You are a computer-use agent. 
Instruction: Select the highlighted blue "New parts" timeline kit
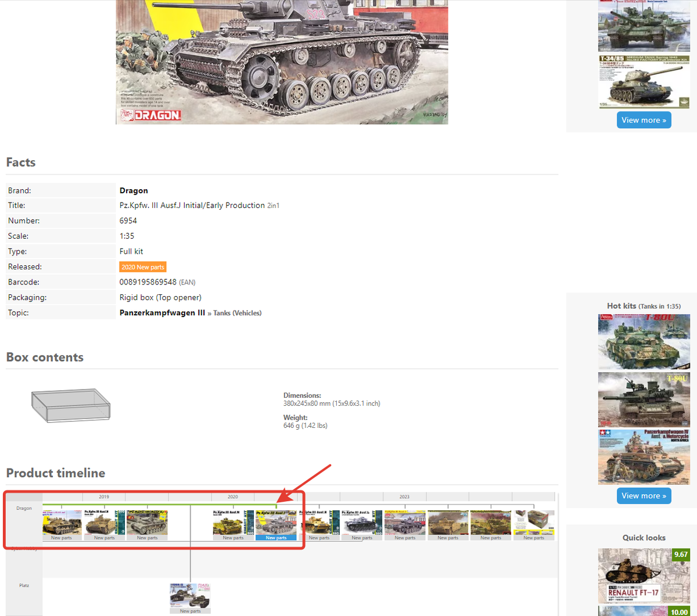point(276,525)
